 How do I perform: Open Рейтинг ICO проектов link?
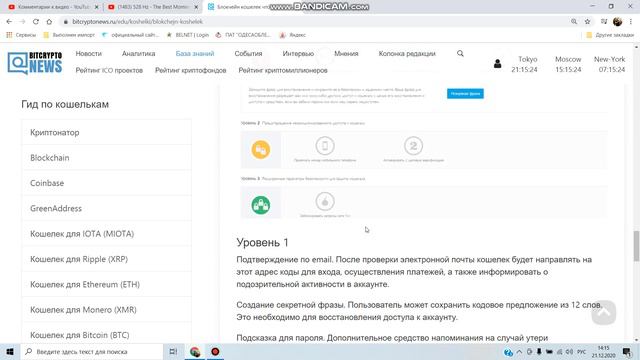pyautogui.click(x=109, y=70)
